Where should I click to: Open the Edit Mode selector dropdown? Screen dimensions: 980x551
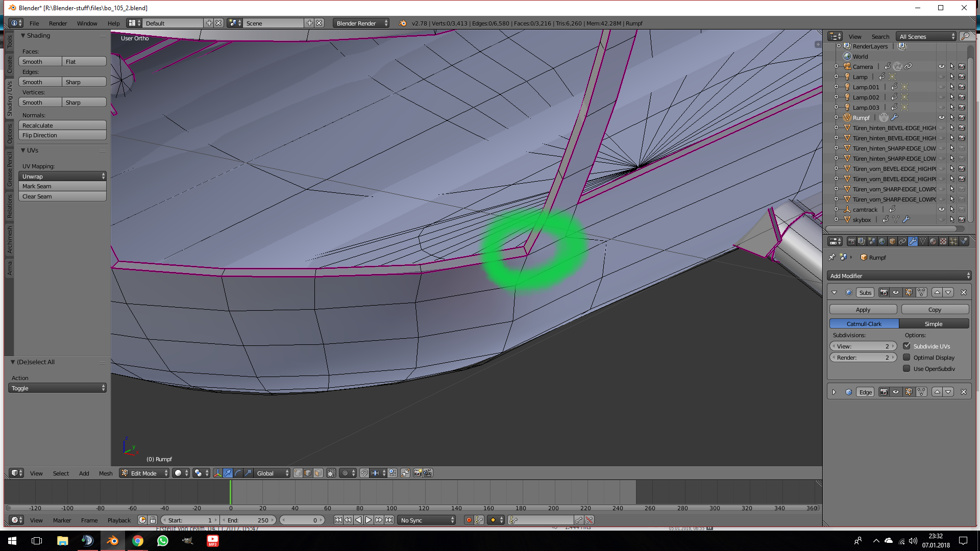point(144,473)
